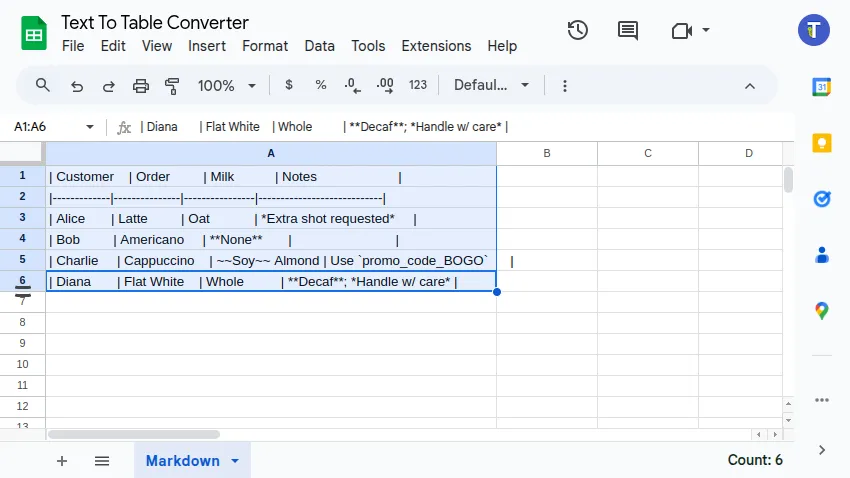The height and width of the screenshot is (478, 850).
Task: Print the spreadsheet
Action: point(140,86)
